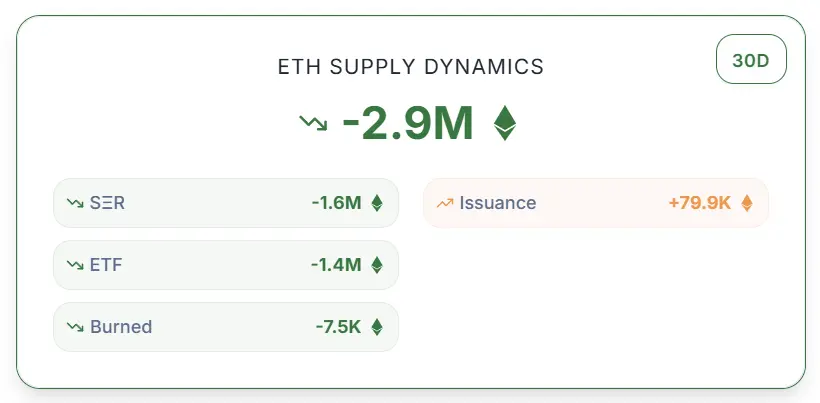This screenshot has height=403, width=820.
Task: Click the -1.6M value in SΞR row
Action: pos(336,203)
